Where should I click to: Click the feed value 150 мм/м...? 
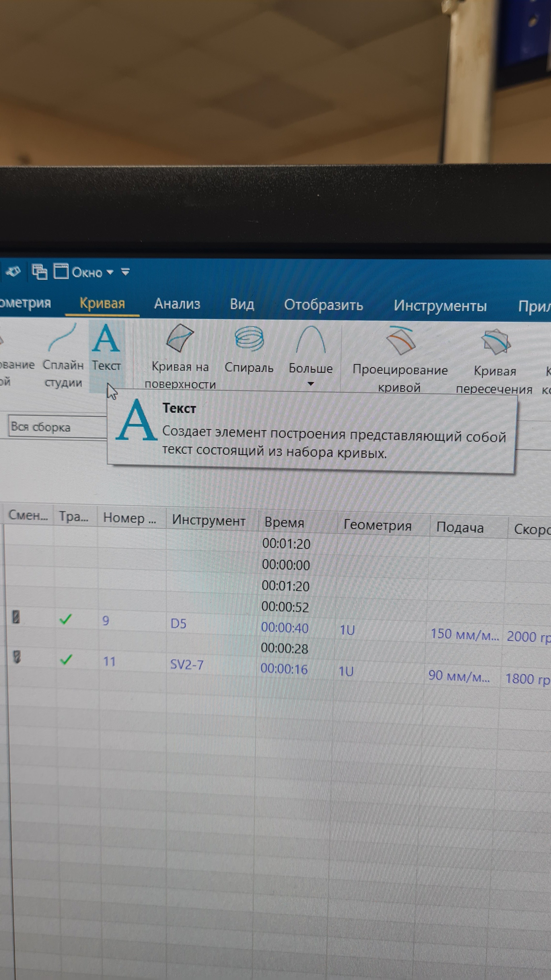465,634
